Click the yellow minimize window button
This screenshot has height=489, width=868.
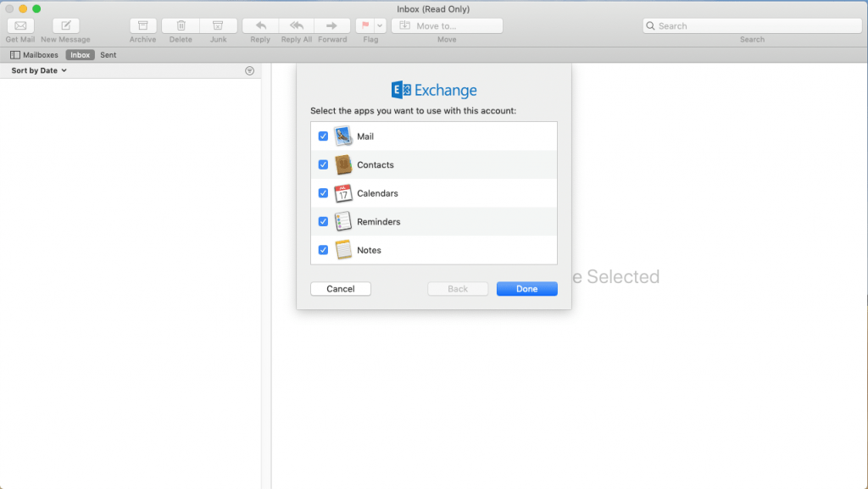[x=23, y=8]
